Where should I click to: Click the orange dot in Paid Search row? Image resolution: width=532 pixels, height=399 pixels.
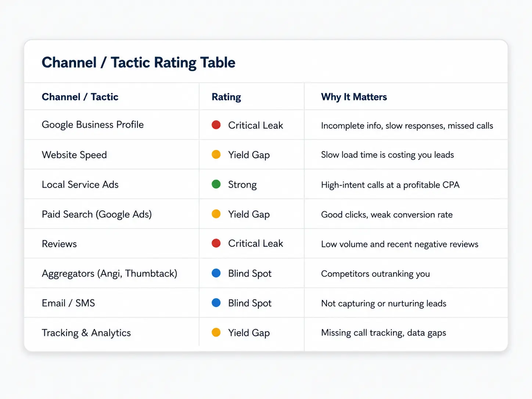[216, 214]
